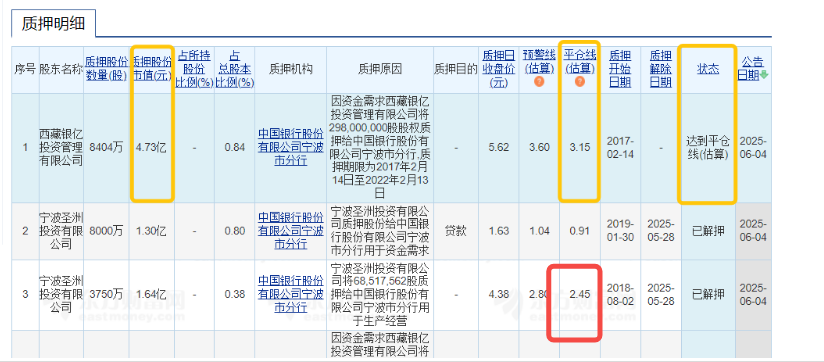Select the 质押明细 tab

pos(54,24)
